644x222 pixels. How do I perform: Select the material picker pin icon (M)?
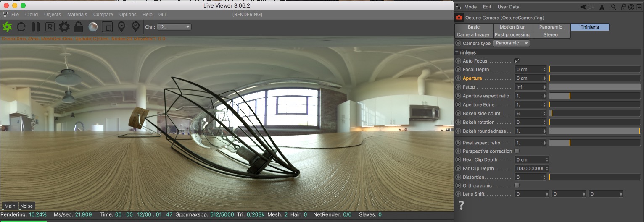[136, 27]
